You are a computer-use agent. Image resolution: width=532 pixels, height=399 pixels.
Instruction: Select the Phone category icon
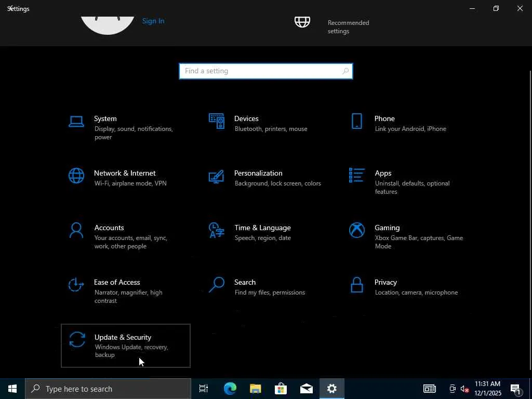pyautogui.click(x=356, y=121)
